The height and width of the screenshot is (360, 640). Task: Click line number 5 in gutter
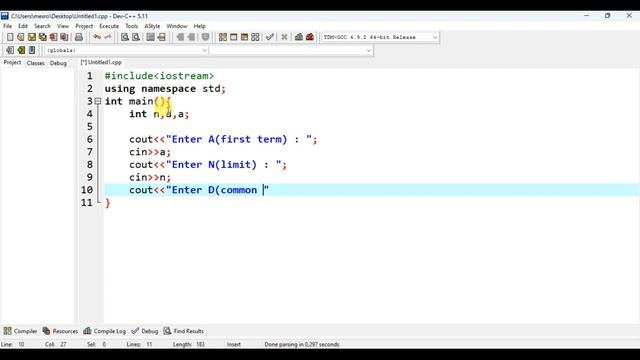(x=89, y=127)
